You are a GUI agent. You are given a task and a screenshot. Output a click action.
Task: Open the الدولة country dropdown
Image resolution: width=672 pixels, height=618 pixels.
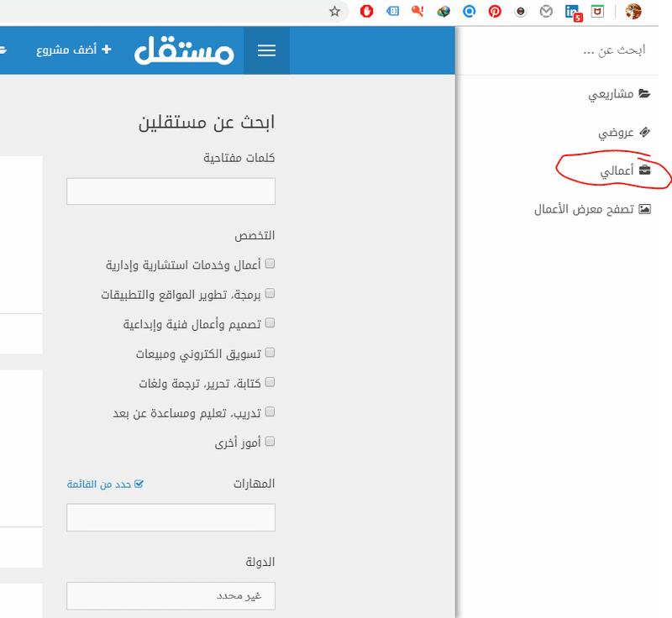[x=171, y=595]
